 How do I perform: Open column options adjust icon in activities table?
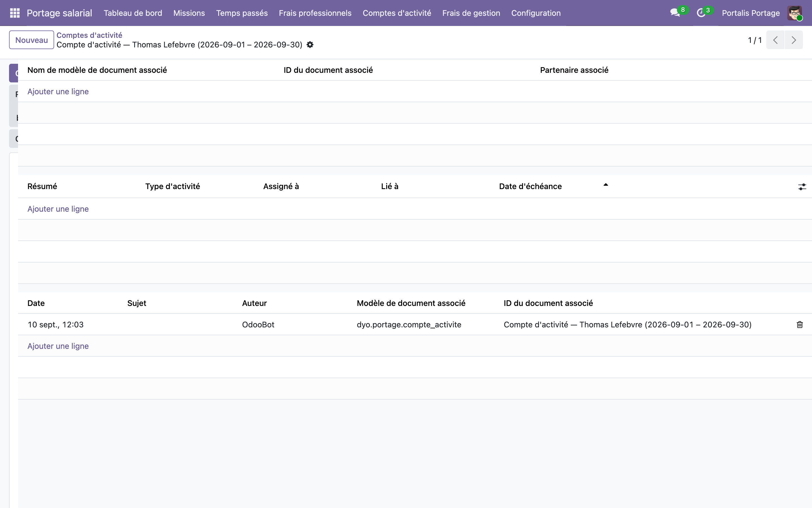pyautogui.click(x=802, y=187)
